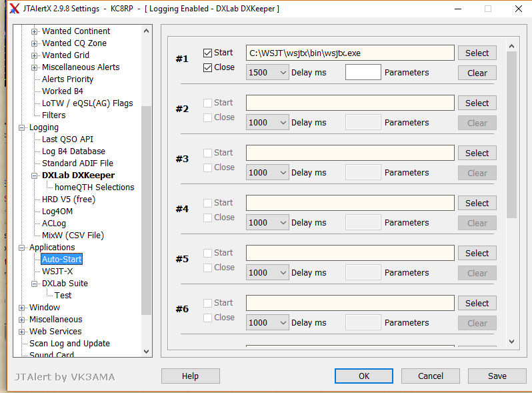Open the #1 delay dropdown showing 1500
Image resolution: width=532 pixels, height=393 pixels.
(x=267, y=72)
